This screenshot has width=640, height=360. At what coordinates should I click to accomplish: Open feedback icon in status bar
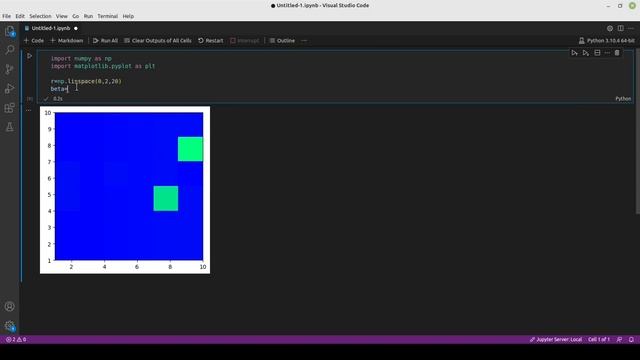[x=619, y=339]
